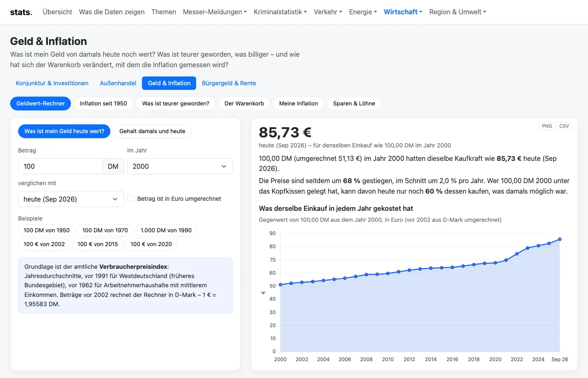
Task: Go to Übersicht in the top navigation
Action: coord(57,12)
